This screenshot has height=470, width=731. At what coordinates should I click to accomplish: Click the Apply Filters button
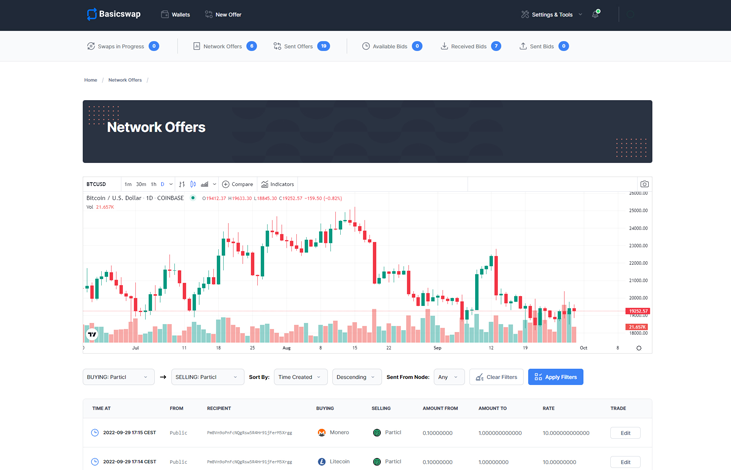[556, 377]
